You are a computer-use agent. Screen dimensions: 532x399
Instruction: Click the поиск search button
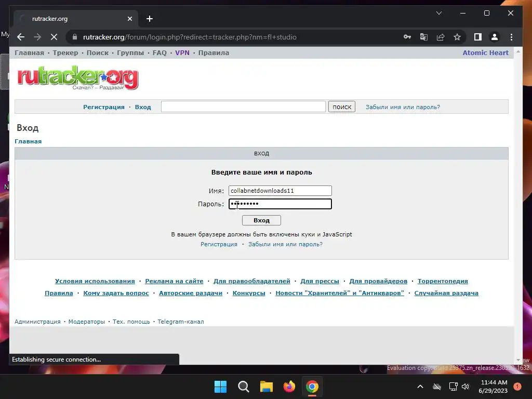[x=342, y=107]
